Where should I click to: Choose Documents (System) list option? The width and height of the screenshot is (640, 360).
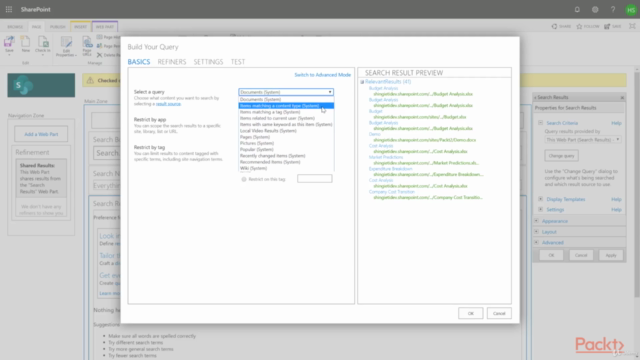point(286,99)
